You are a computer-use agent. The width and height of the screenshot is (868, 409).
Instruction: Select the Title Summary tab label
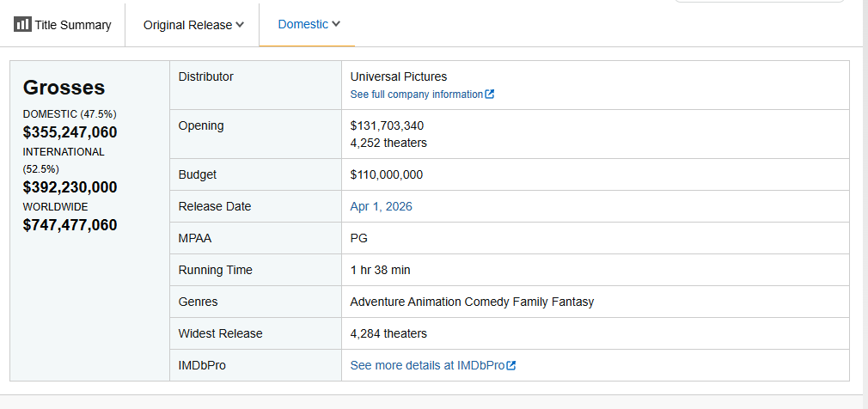coord(73,25)
